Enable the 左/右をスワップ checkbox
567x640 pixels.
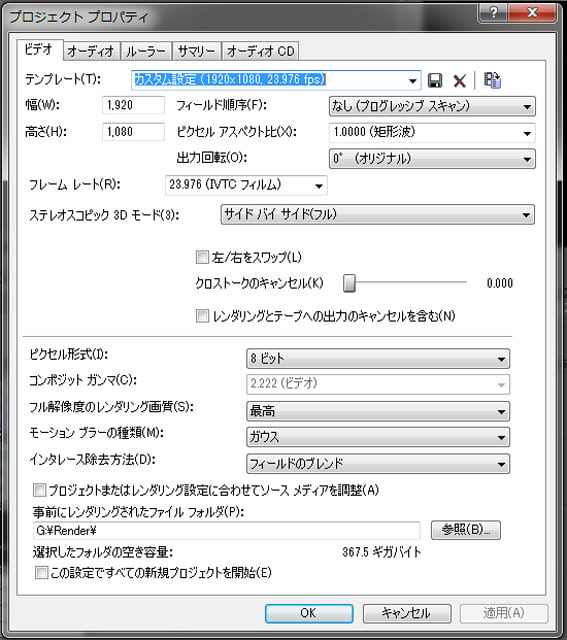click(x=202, y=258)
